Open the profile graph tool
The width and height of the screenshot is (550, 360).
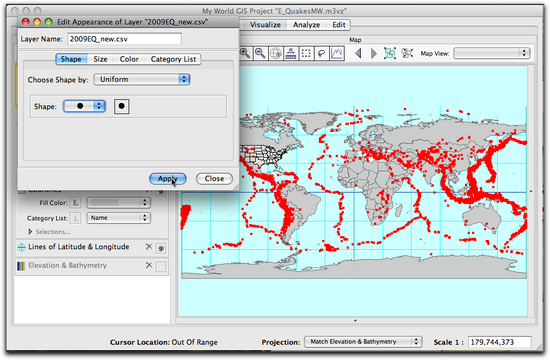point(337,53)
